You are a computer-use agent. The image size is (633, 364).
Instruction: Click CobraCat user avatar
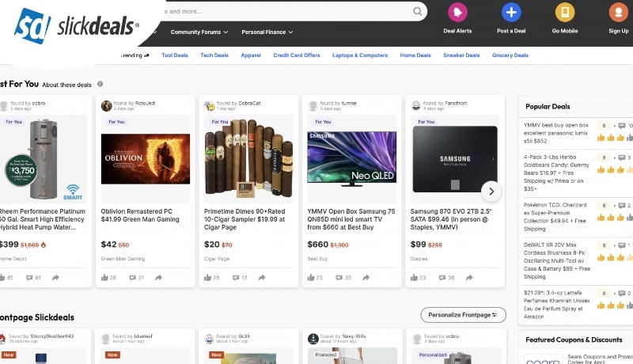[210, 106]
